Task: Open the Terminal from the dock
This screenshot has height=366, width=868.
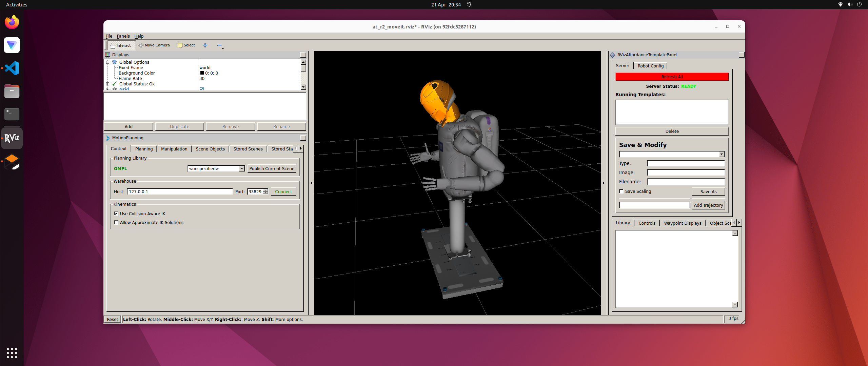Action: click(x=12, y=114)
